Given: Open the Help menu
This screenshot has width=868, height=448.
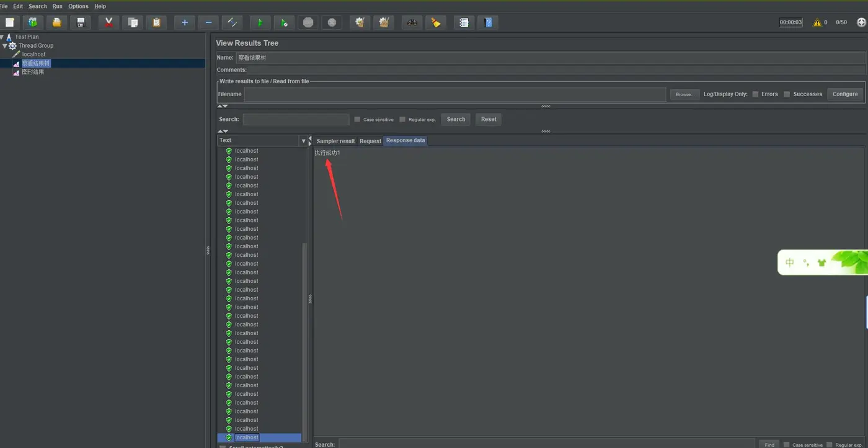Looking at the screenshot, I should (100, 6).
